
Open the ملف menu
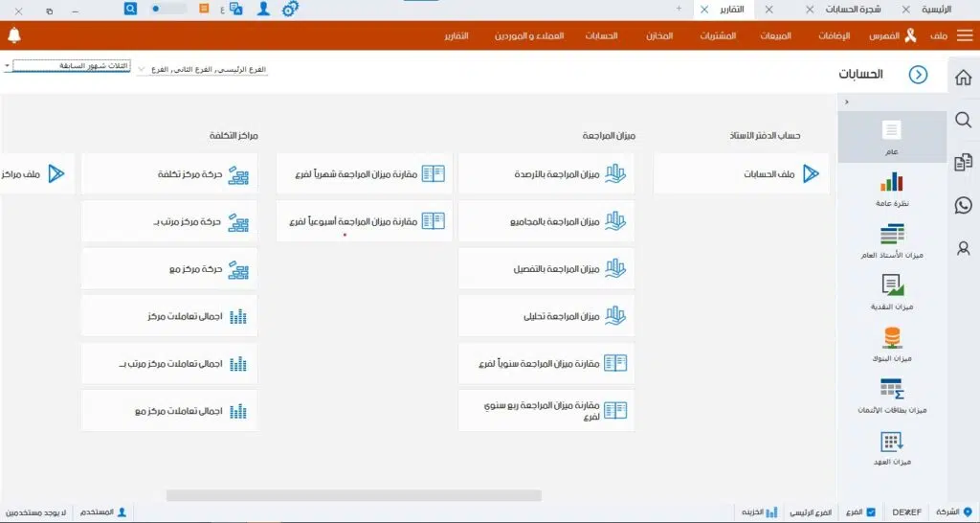(x=939, y=36)
